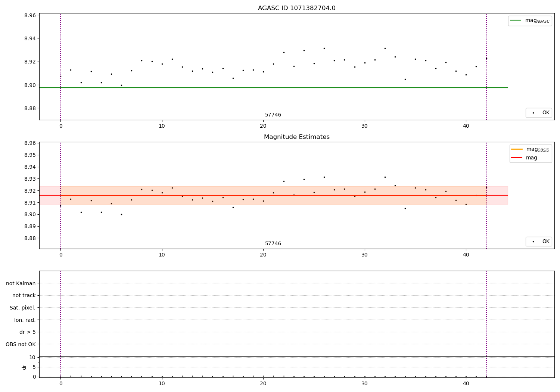Click the orange mag OBSID legend line
This screenshot has height=392, width=560.
[517, 149]
